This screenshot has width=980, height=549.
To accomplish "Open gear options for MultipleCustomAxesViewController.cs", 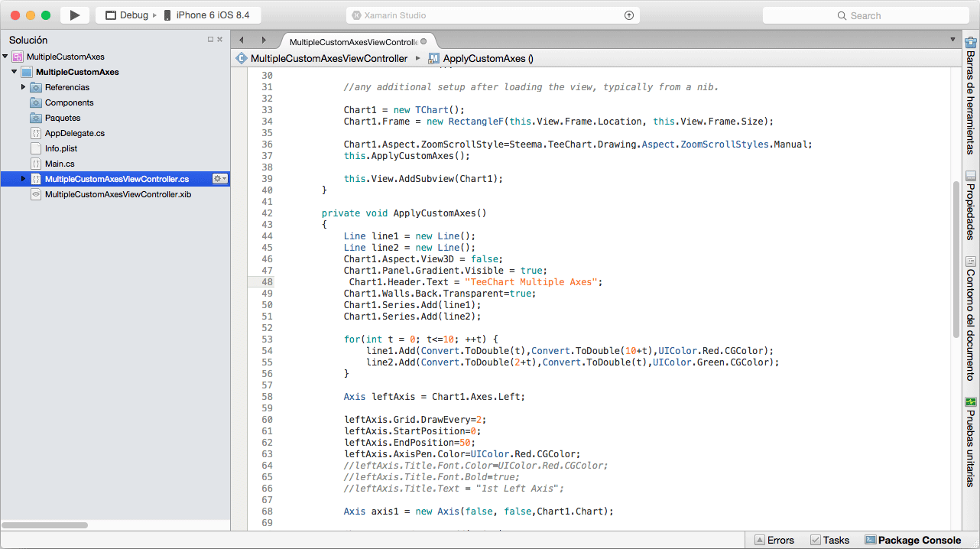I will [219, 179].
